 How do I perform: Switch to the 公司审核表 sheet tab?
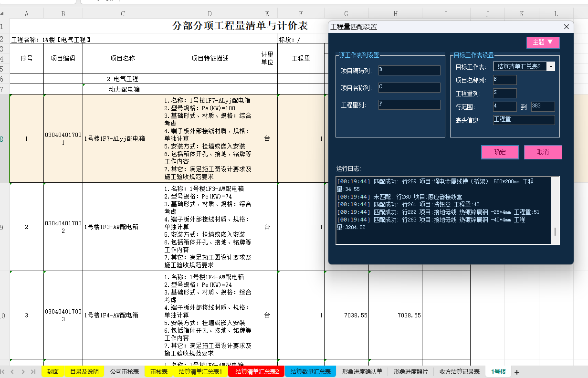[x=124, y=372]
